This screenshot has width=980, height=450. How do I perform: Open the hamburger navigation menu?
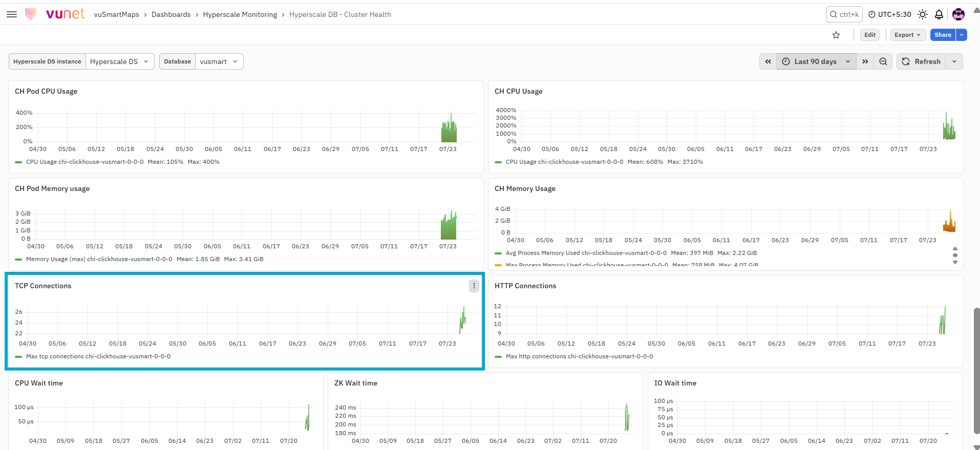tap(12, 14)
